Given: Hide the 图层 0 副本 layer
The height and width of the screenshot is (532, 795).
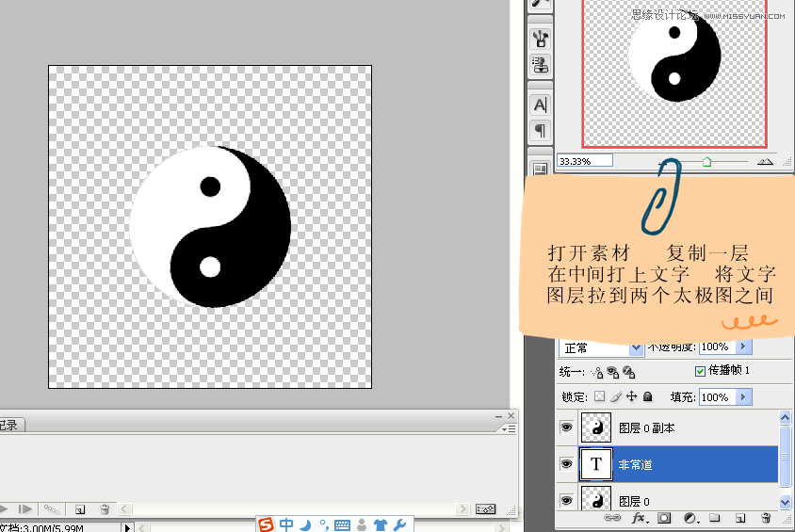Looking at the screenshot, I should pyautogui.click(x=566, y=427).
